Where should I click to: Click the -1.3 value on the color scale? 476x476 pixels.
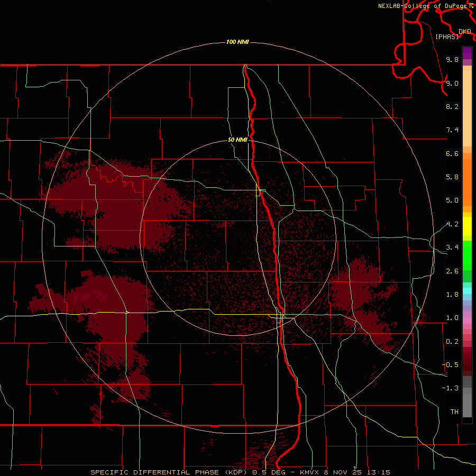pyautogui.click(x=450, y=388)
